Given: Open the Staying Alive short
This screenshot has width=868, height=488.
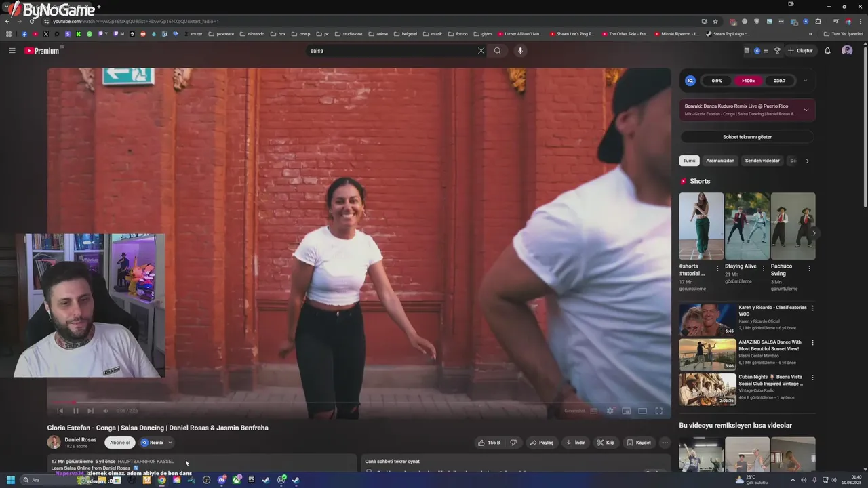Looking at the screenshot, I should (747, 226).
